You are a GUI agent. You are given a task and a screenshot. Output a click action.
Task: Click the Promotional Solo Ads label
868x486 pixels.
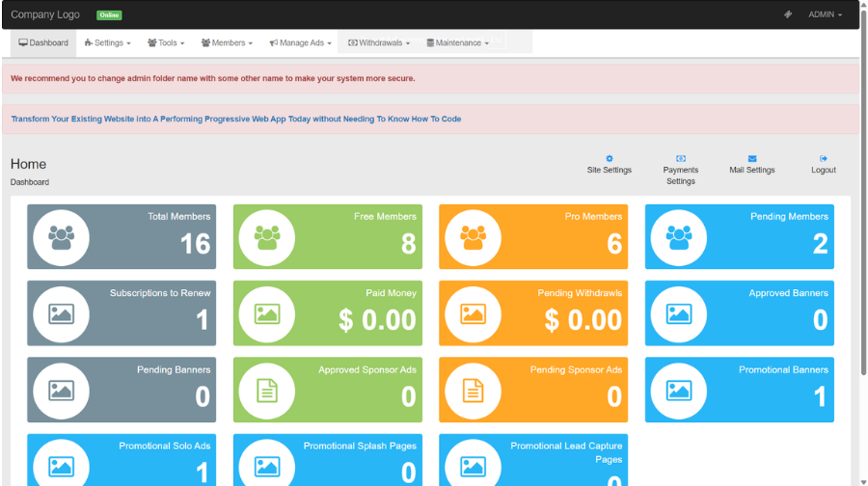point(164,445)
